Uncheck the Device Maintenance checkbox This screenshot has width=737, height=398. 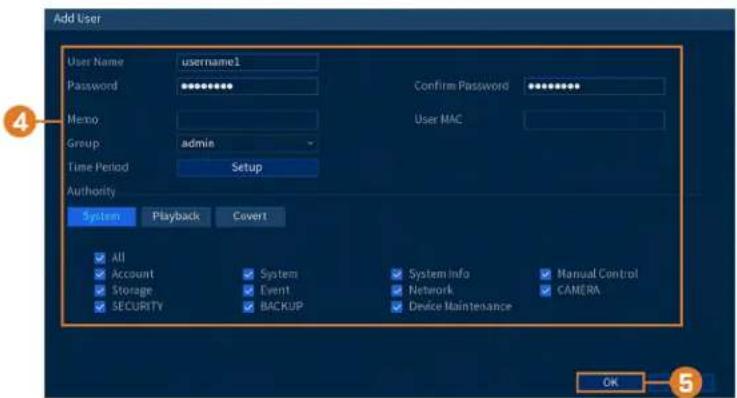(x=397, y=307)
